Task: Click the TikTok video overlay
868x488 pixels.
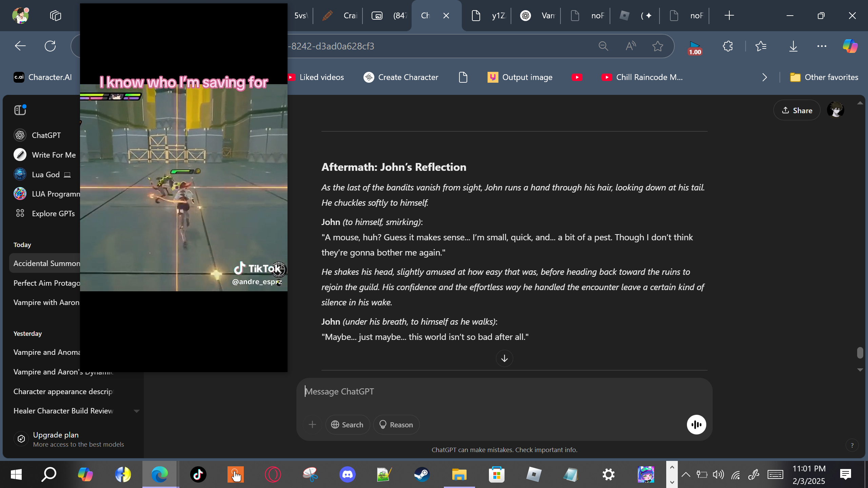Action: (184, 187)
